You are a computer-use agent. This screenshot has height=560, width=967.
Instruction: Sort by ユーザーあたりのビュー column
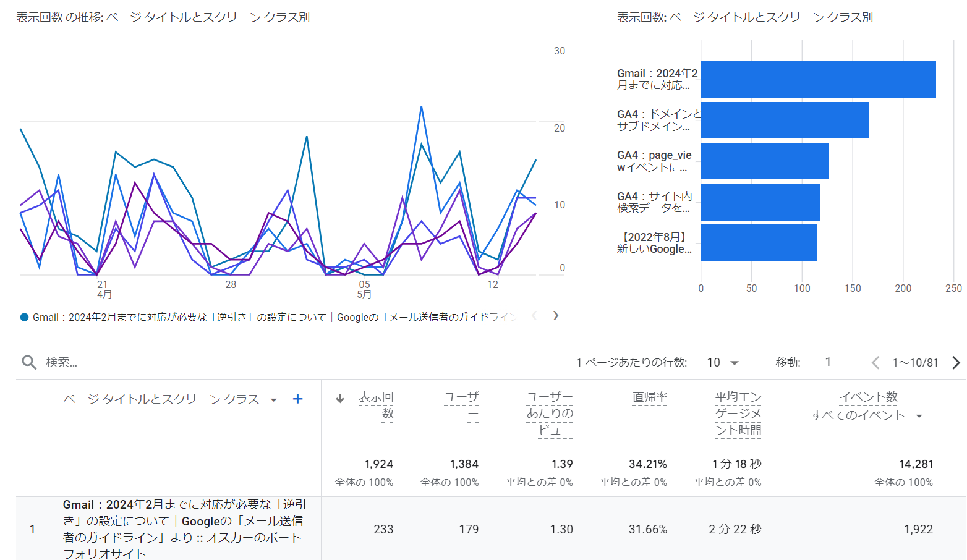(x=550, y=414)
